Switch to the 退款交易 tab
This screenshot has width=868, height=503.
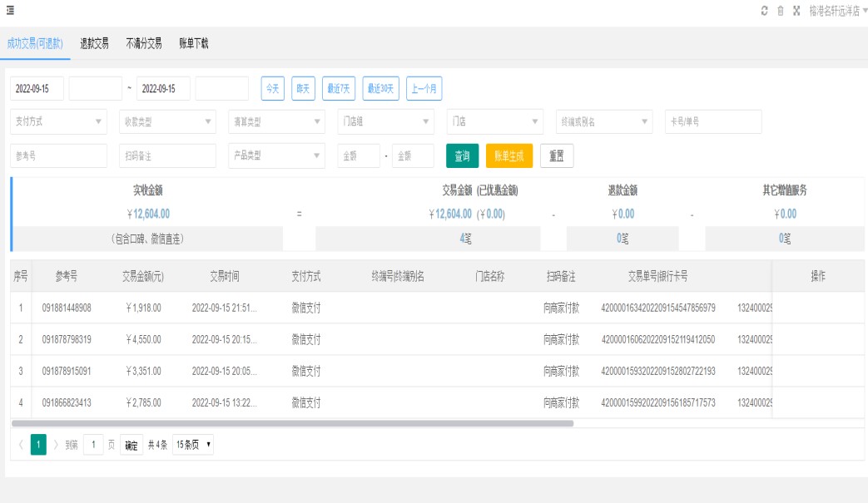tap(94, 44)
